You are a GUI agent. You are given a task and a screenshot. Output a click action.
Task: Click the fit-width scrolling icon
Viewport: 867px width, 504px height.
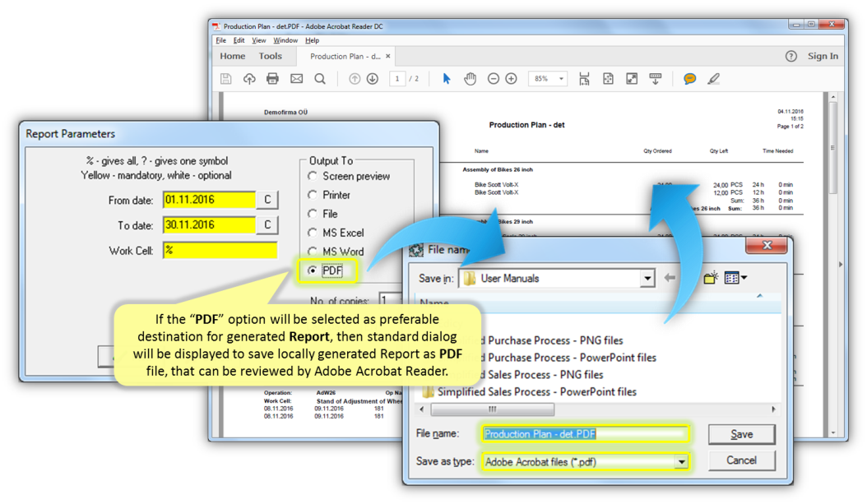584,78
